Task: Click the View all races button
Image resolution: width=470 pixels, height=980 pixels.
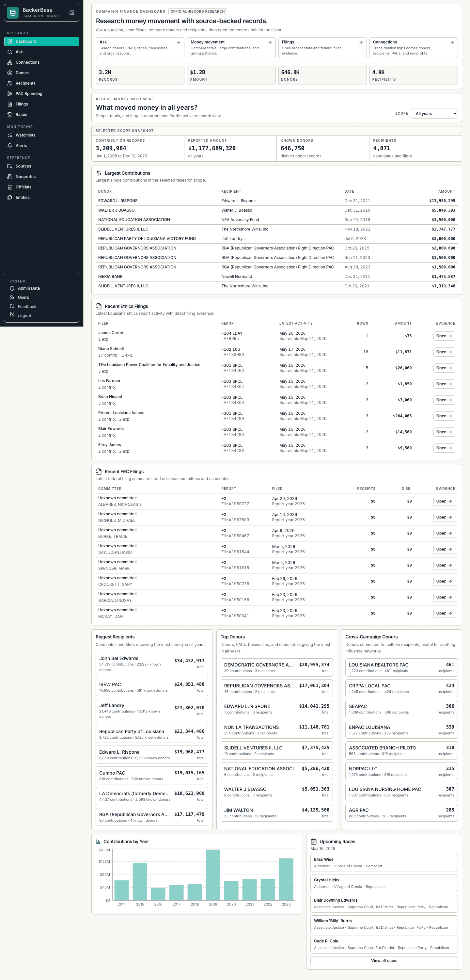Action: point(384,961)
